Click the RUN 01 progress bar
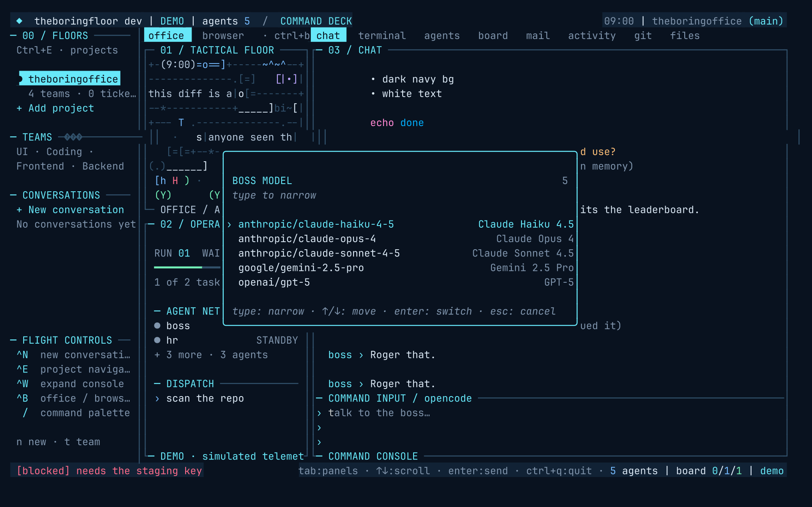This screenshot has width=812, height=507. pyautogui.click(x=187, y=267)
